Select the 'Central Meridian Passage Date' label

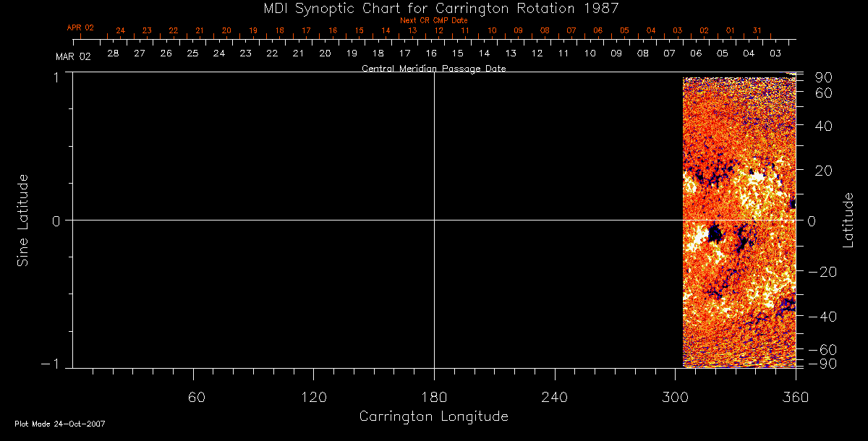433,69
